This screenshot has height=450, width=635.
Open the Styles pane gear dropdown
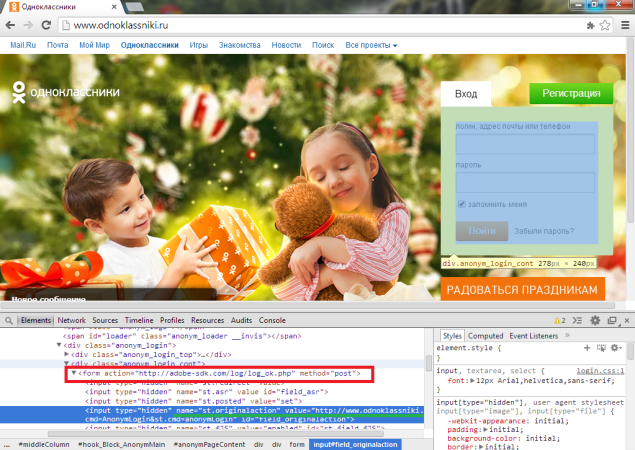(616, 348)
